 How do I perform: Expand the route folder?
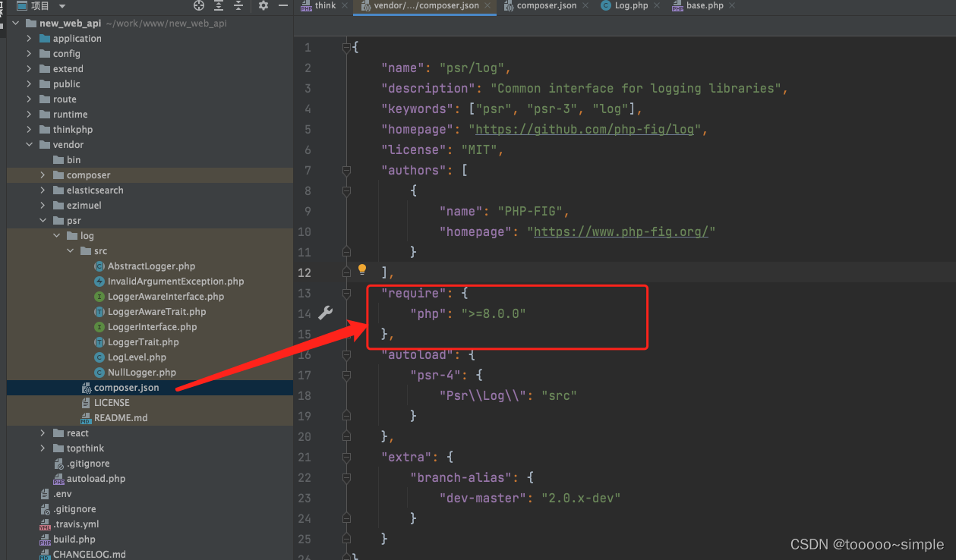(30, 99)
